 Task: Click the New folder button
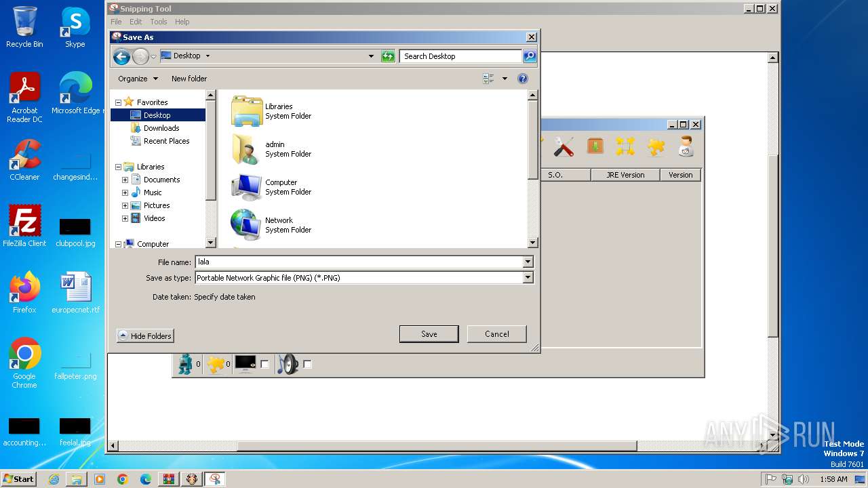[x=189, y=79]
